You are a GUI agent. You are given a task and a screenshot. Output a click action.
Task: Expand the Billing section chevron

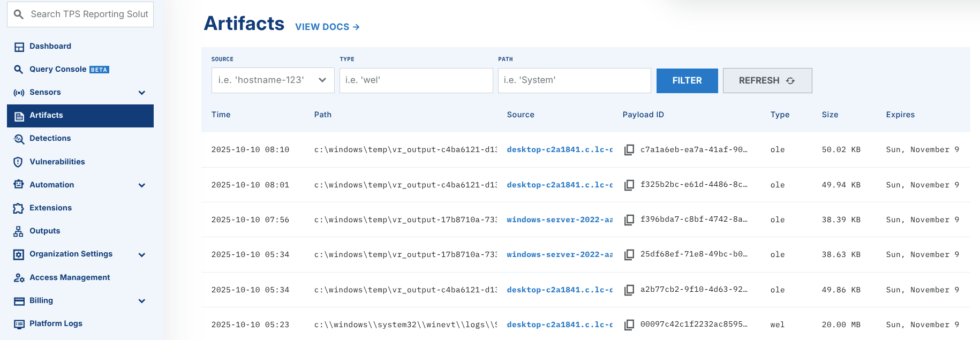142,301
